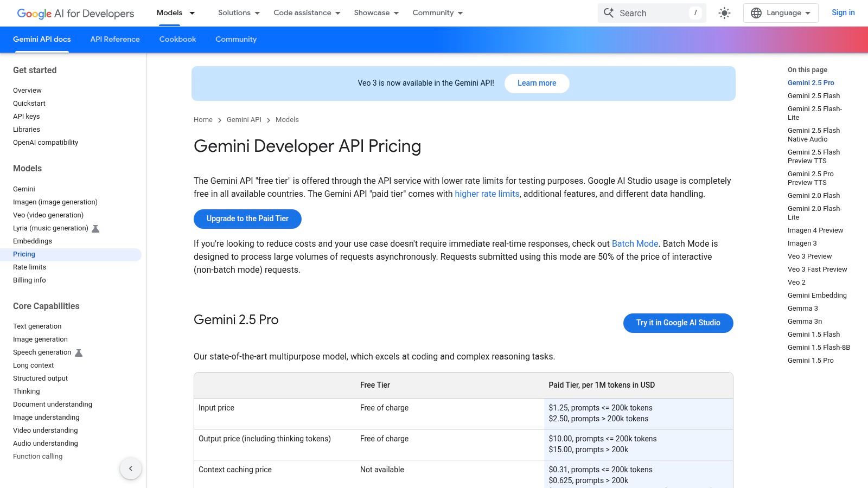Open Text generation in the sidebar
Screen dimensions: 868x488
click(x=37, y=326)
